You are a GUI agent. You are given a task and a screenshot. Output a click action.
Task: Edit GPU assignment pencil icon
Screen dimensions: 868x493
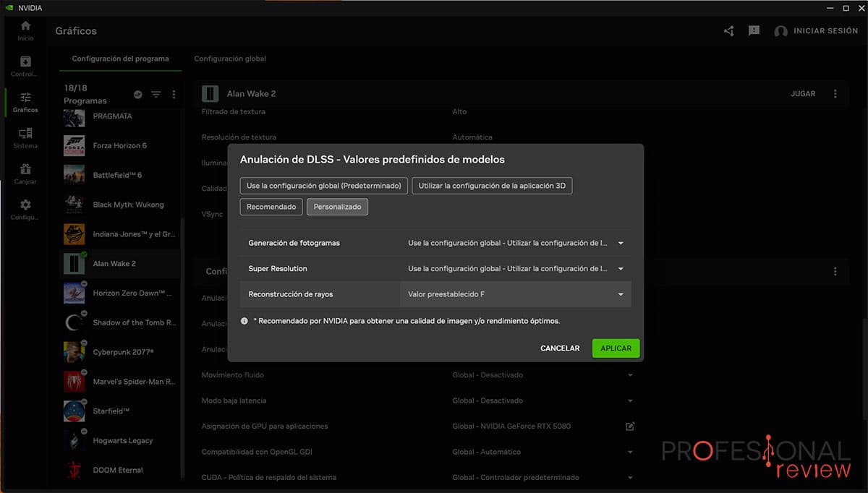pyautogui.click(x=630, y=426)
